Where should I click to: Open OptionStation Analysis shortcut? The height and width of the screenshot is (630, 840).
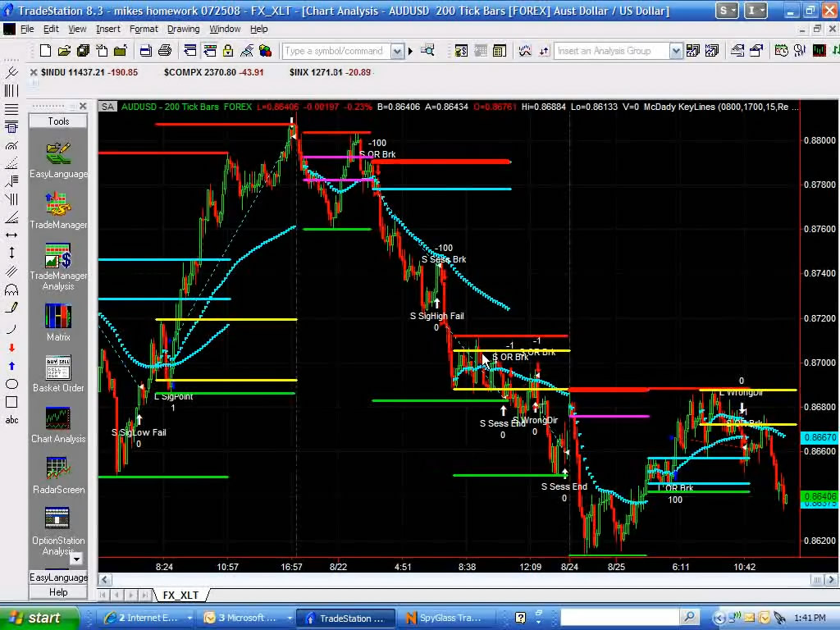(58, 531)
